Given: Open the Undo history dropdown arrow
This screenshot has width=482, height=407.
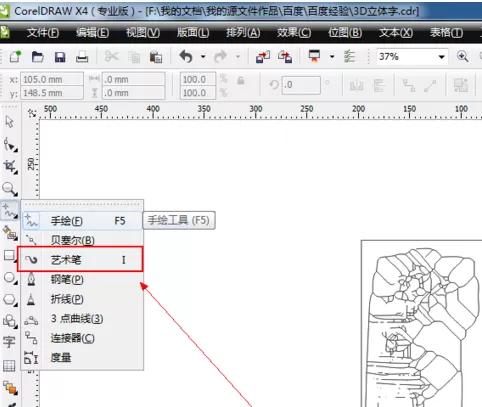Looking at the screenshot, I should pos(203,57).
